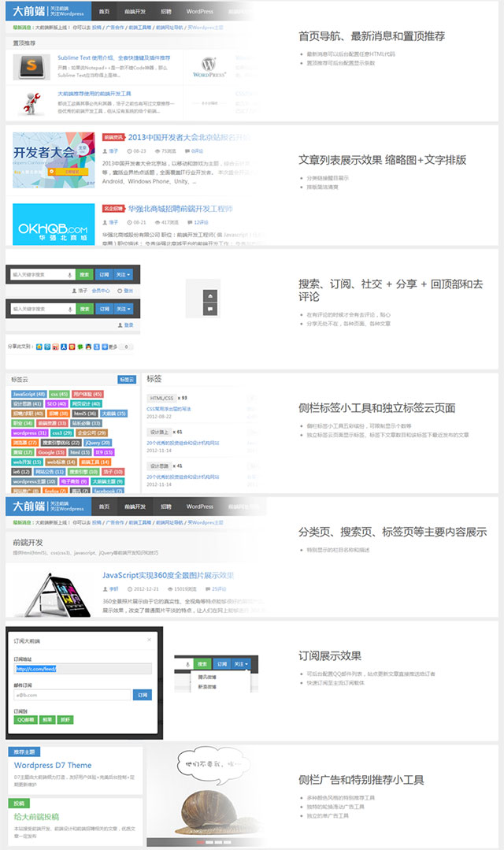Expand the 关注 dropdown above the 会员中心 link
Screen dimensions: 504x850
124,274
